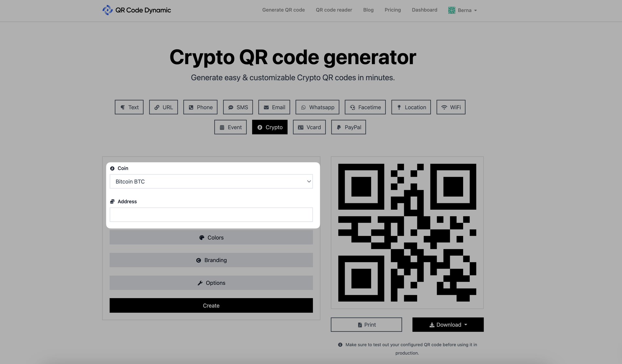Click the Create QR code button
The height and width of the screenshot is (364, 622).
pos(211,305)
